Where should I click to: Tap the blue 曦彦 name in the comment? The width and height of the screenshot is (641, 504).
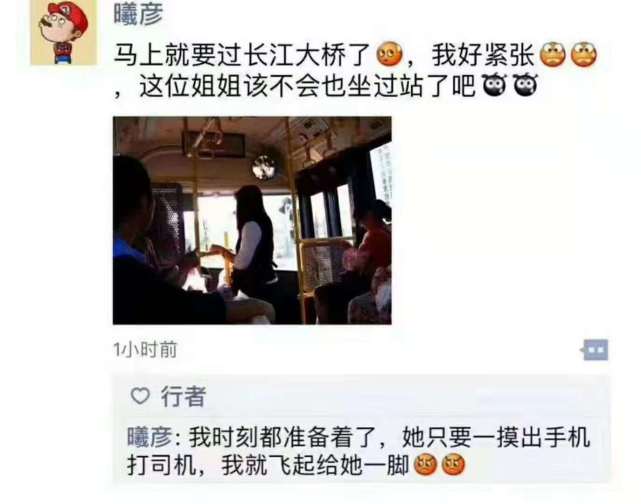pyautogui.click(x=150, y=437)
